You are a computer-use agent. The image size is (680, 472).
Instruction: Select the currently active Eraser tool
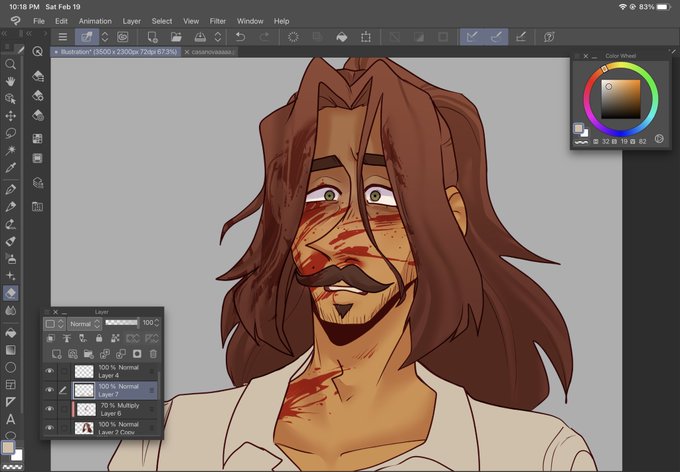point(10,293)
